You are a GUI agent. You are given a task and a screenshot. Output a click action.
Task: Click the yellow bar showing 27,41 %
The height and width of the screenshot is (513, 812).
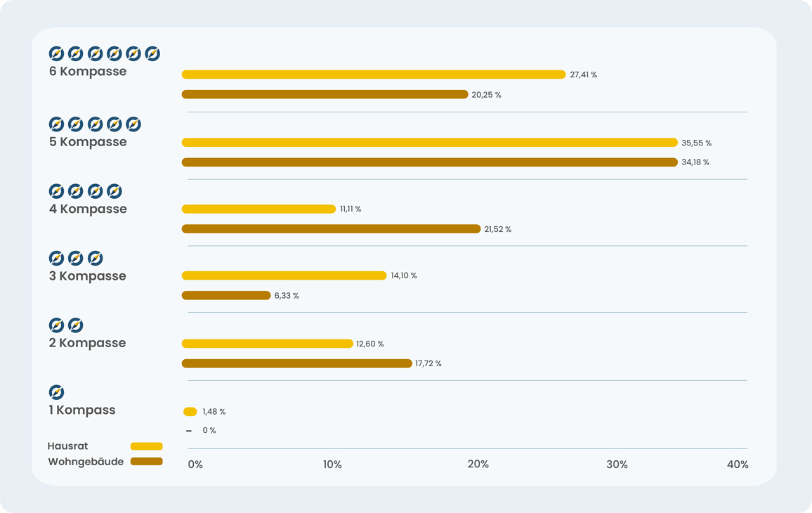pyautogui.click(x=373, y=74)
